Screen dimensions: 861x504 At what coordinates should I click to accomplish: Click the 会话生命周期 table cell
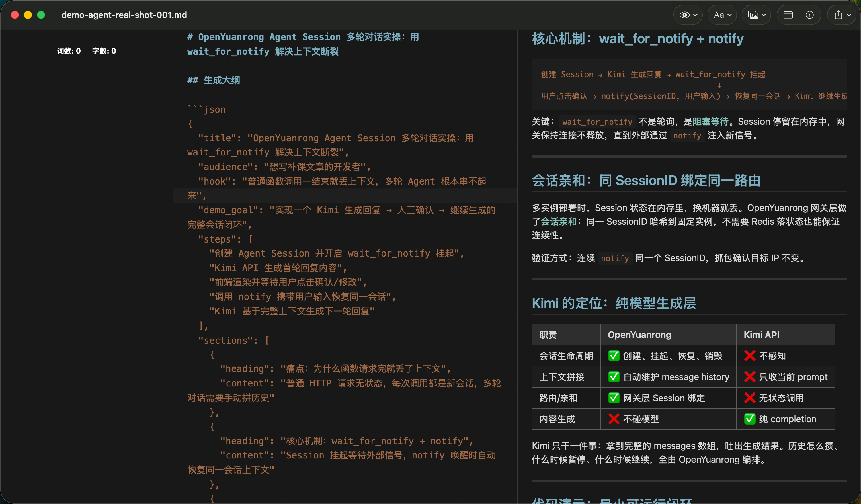[x=566, y=356]
